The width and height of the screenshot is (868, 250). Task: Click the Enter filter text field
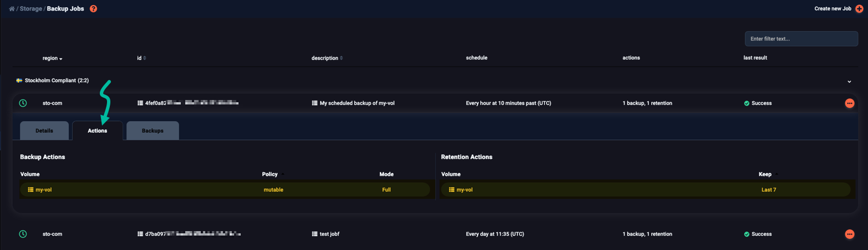coord(801,39)
